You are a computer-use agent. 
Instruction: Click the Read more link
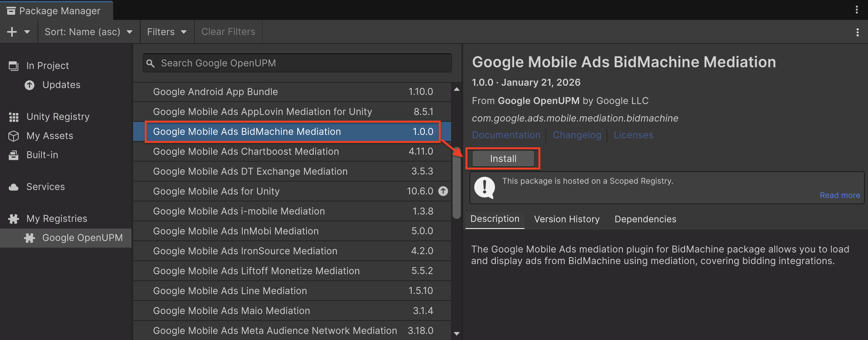pos(840,195)
